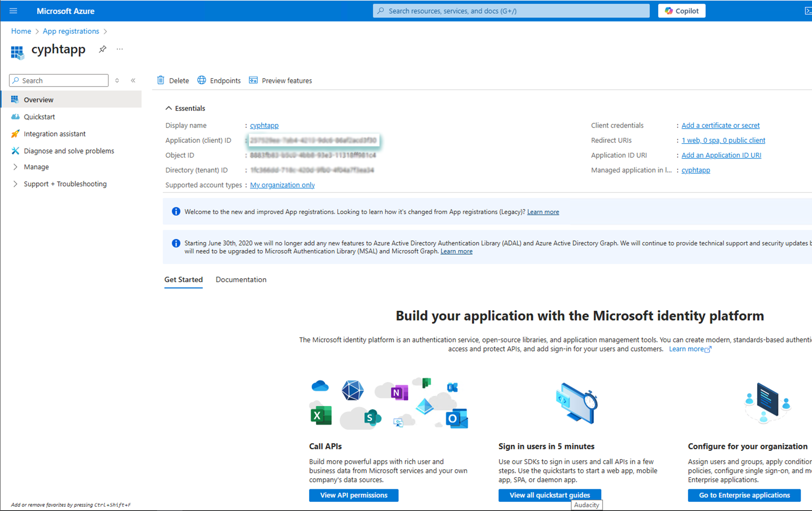812x511 pixels.
Task: Focus the global resource search box
Action: coord(511,11)
